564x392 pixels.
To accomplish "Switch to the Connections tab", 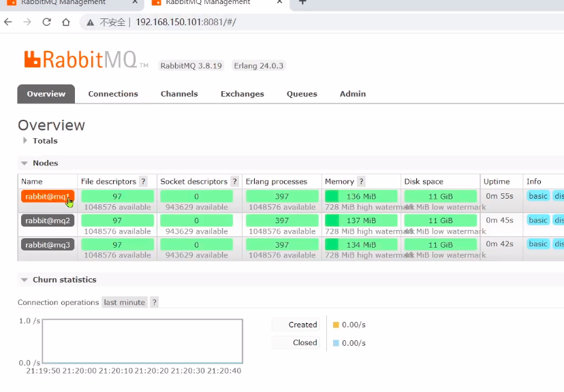I will [x=113, y=94].
